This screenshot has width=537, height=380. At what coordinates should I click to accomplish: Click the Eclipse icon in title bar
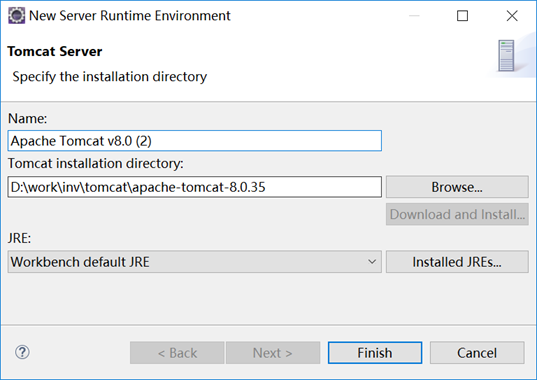coord(16,16)
